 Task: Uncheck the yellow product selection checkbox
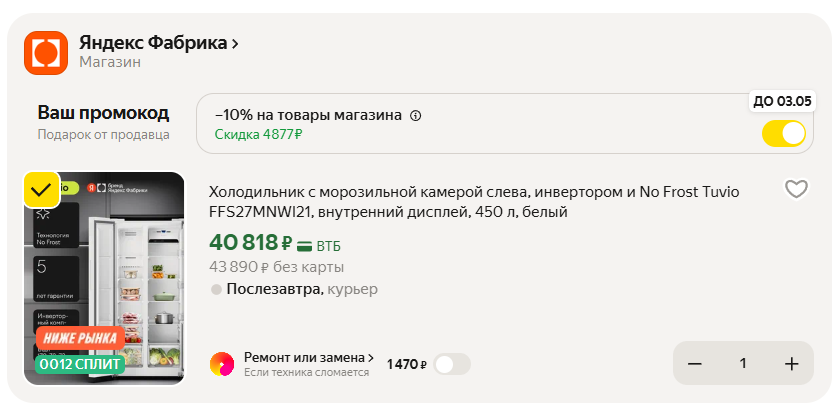pos(41,189)
